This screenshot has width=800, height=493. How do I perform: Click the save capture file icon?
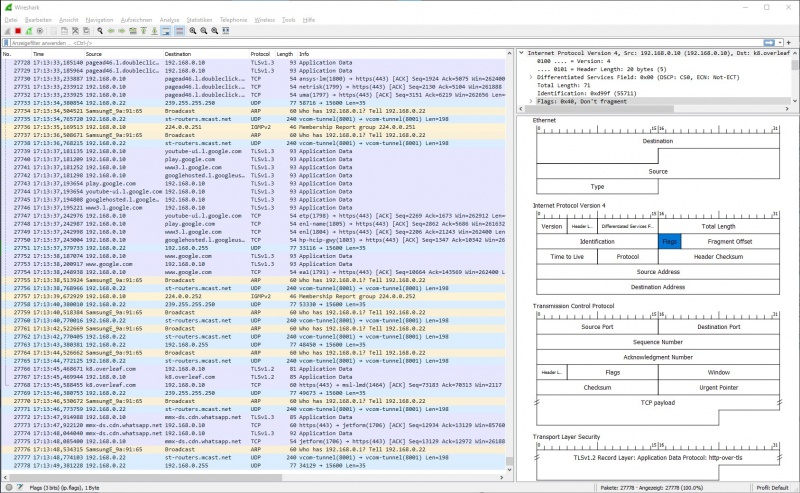64,31
